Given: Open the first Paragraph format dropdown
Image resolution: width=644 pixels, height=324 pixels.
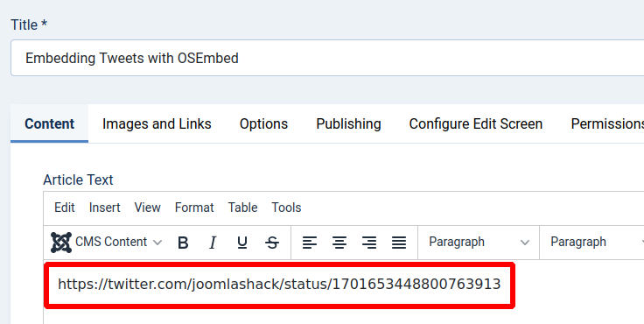Looking at the screenshot, I should pos(479,243).
